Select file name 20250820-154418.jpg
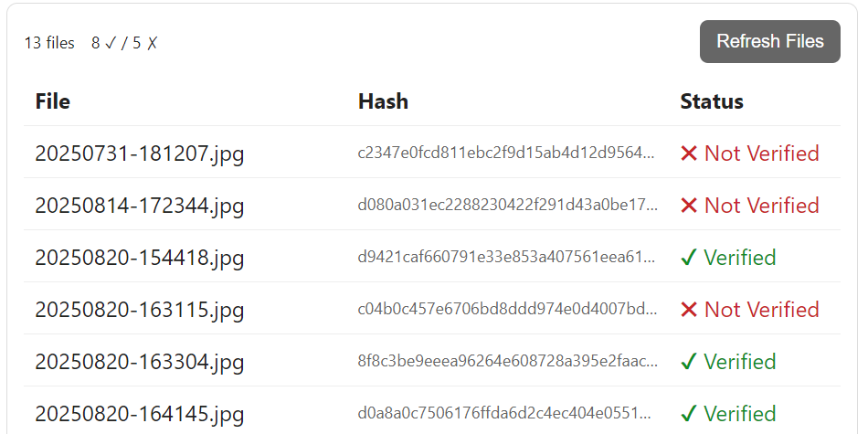Image resolution: width=868 pixels, height=434 pixels. coord(140,258)
